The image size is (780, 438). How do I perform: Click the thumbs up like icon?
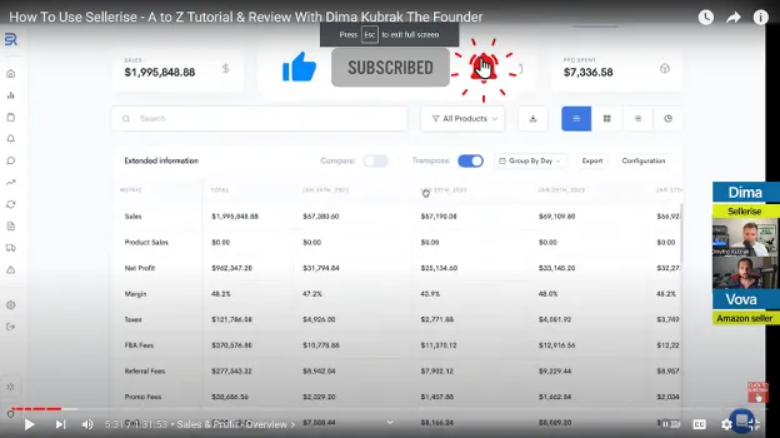(299, 67)
